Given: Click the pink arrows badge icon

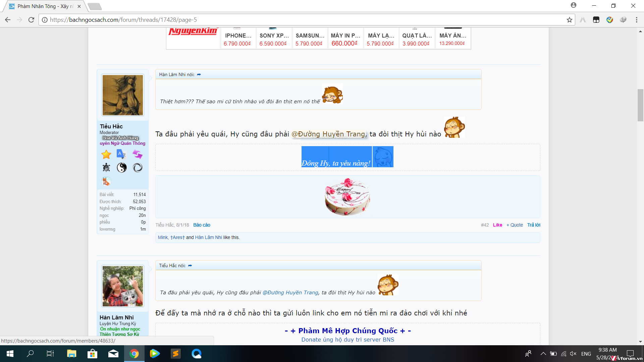Looking at the screenshot, I should (138, 154).
